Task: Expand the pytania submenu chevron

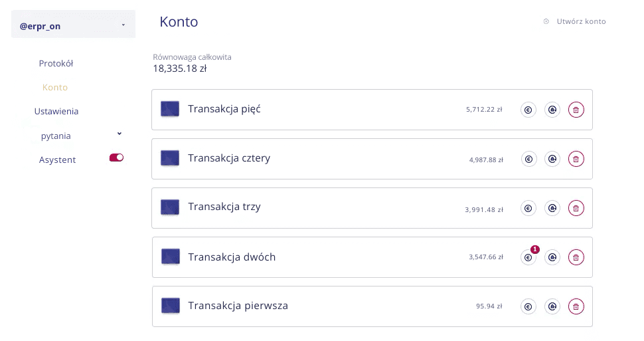Action: [120, 134]
